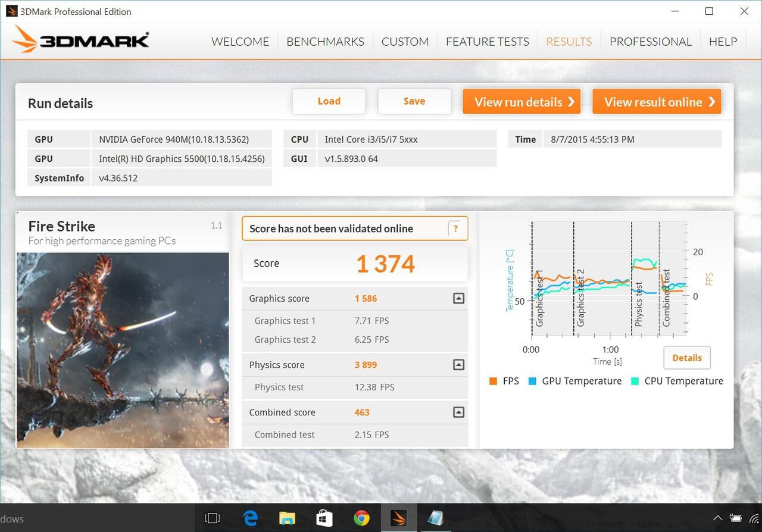The height and width of the screenshot is (532, 762).
Task: Open the HELP tab
Action: click(723, 42)
